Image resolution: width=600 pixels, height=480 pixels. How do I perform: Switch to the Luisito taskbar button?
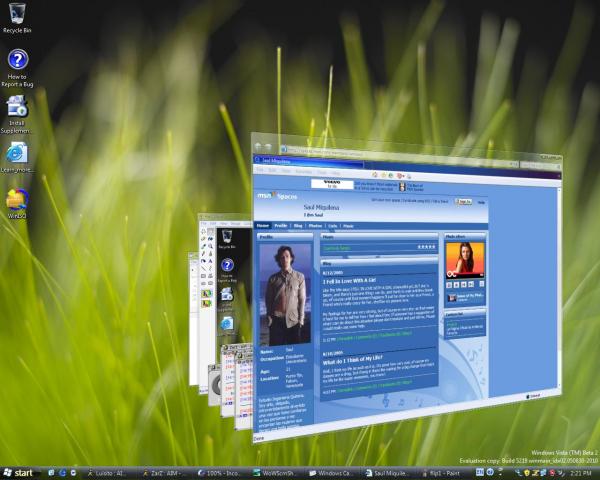pyautogui.click(x=109, y=473)
